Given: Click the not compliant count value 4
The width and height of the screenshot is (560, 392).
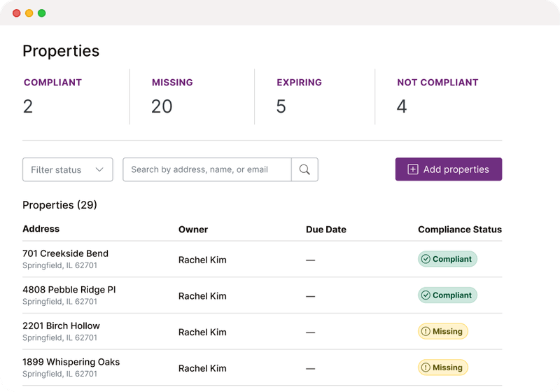Looking at the screenshot, I should click(x=402, y=106).
